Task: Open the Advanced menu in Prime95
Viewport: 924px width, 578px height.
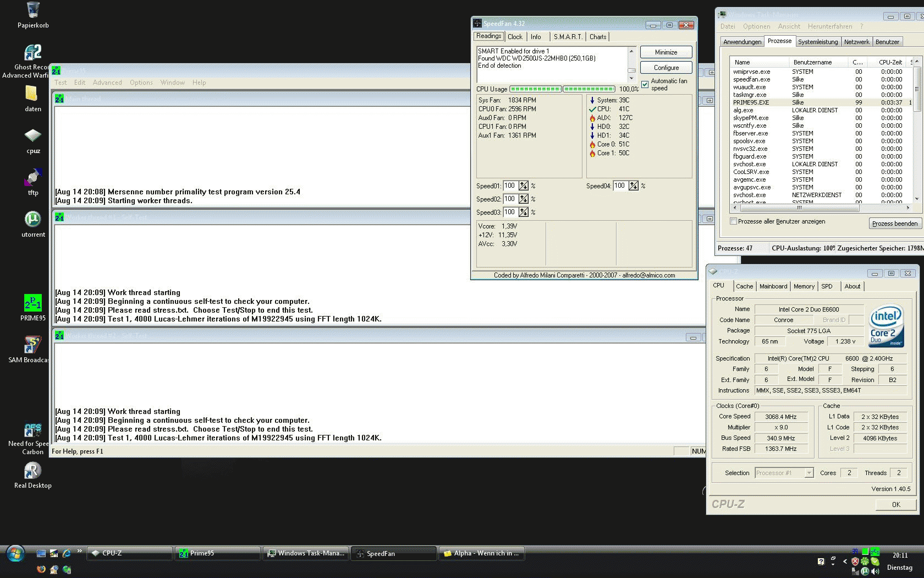Action: (x=107, y=83)
